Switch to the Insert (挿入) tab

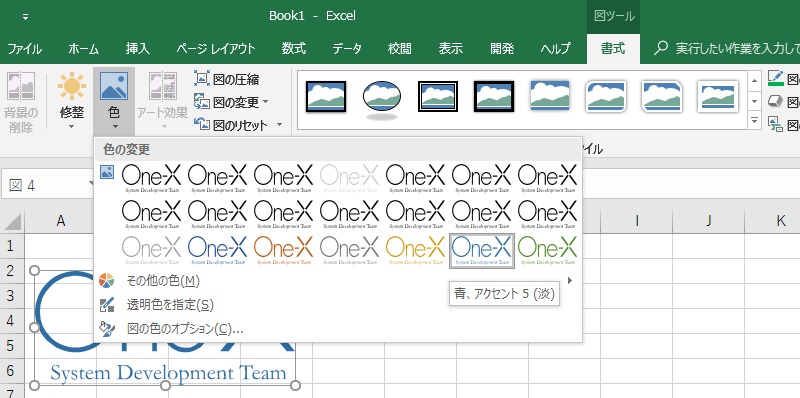(x=137, y=49)
